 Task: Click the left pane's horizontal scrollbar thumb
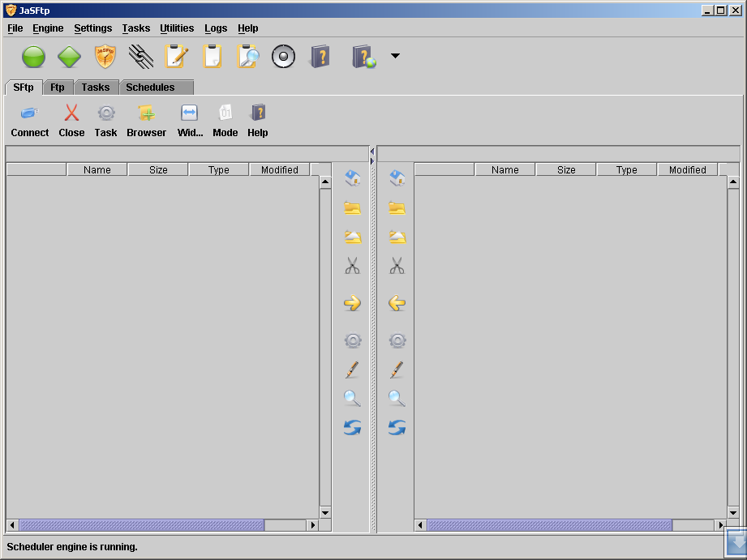coord(141,525)
